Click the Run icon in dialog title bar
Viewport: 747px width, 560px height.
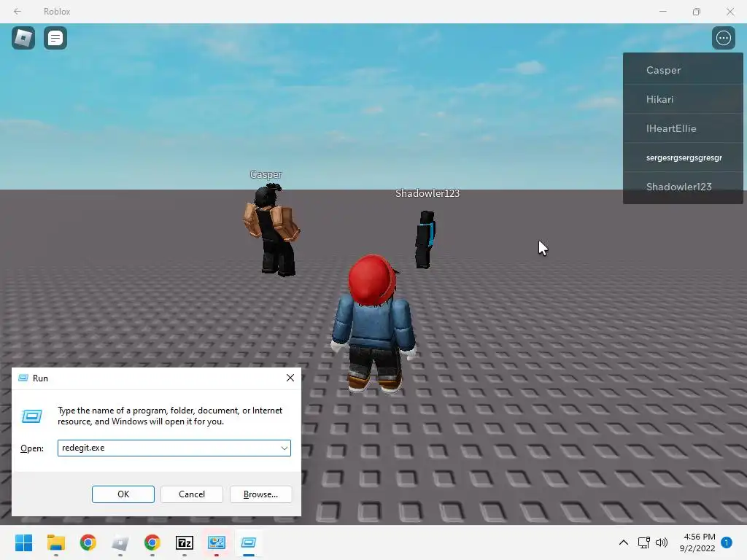pyautogui.click(x=23, y=378)
